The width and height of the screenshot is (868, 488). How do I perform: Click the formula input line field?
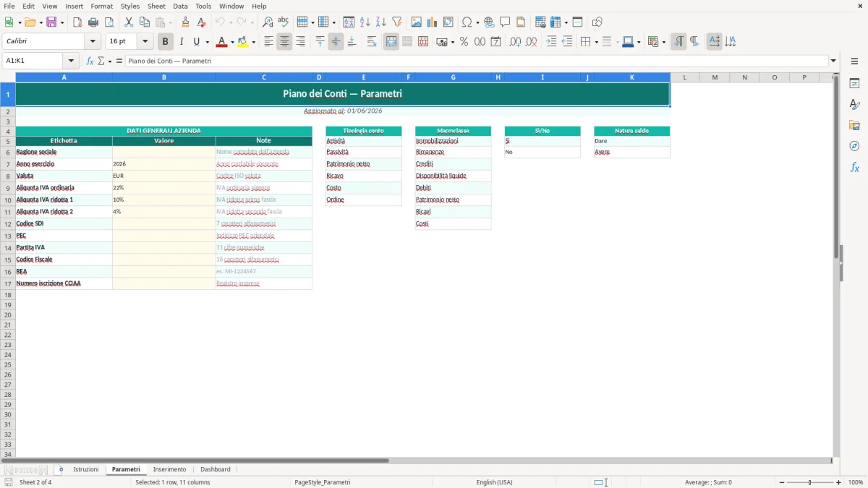[x=477, y=61]
